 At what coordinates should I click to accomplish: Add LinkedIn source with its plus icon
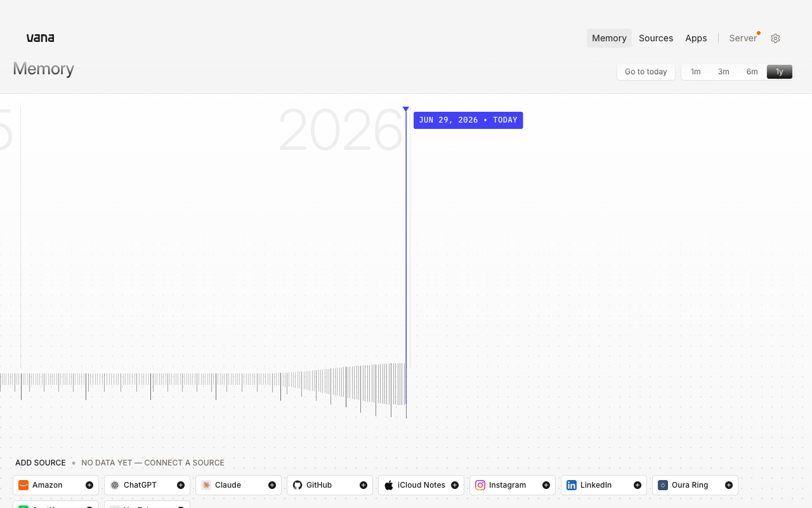(x=638, y=485)
